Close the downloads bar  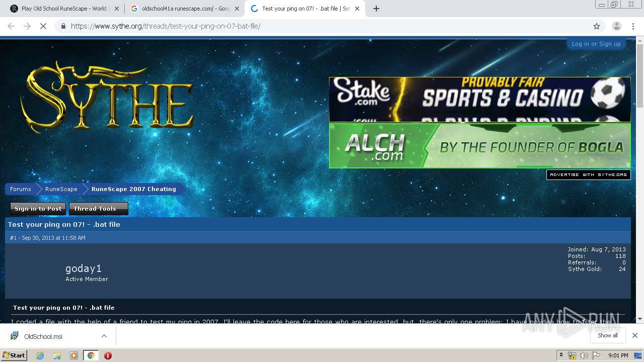point(635,335)
